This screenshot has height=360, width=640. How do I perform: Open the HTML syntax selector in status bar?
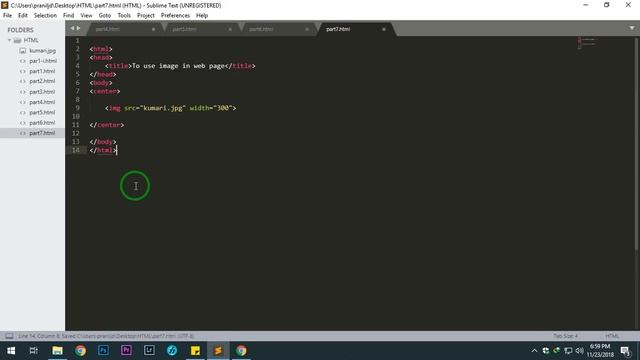coord(612,336)
